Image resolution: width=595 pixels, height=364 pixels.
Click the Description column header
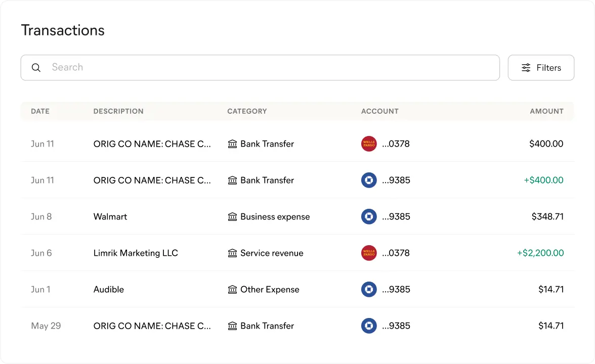(118, 111)
